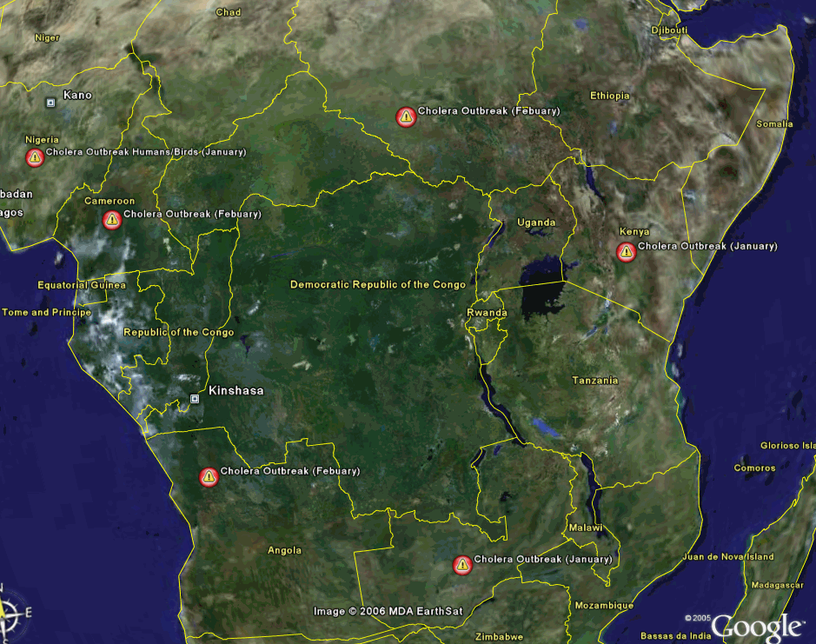Screen dimensions: 816x644
Task: Open the 'Cholera Outbreak (January)' label in Kenya
Action: 707,246
